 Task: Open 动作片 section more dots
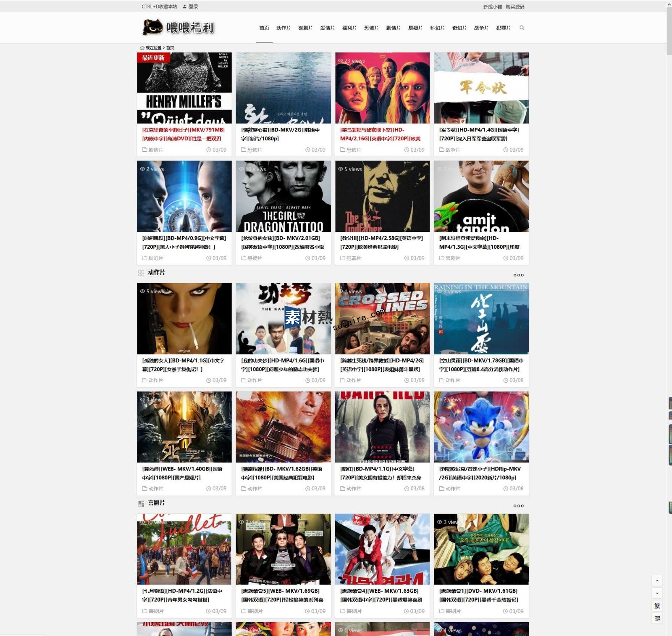(x=518, y=275)
